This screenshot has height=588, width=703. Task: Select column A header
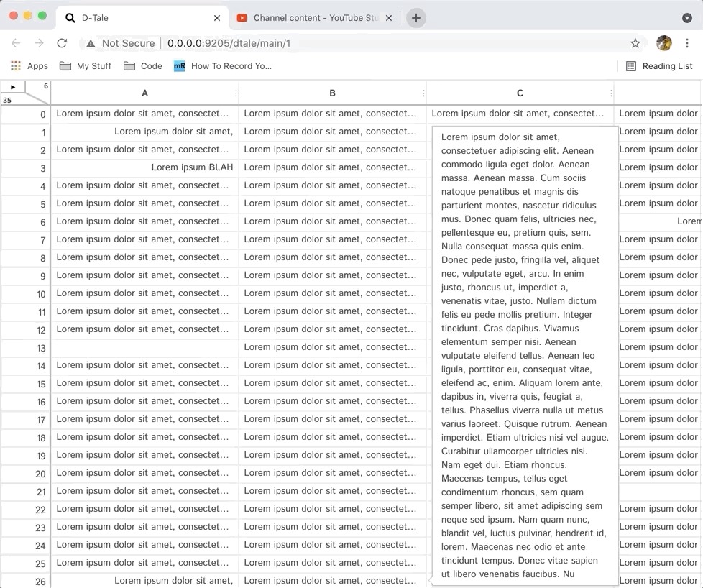tap(144, 93)
